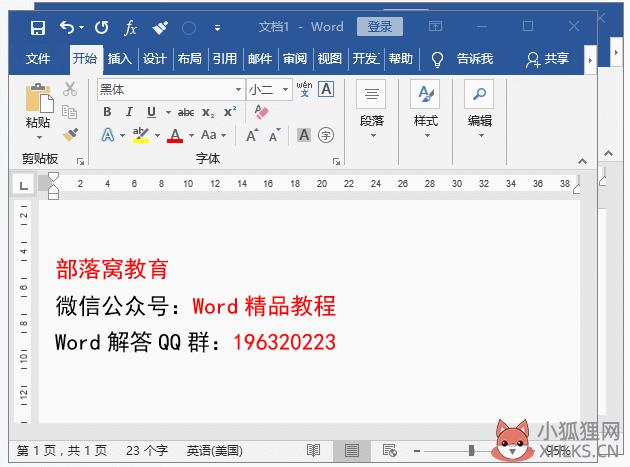Click the 告诉我 lightbulb search box

pyautogui.click(x=462, y=59)
